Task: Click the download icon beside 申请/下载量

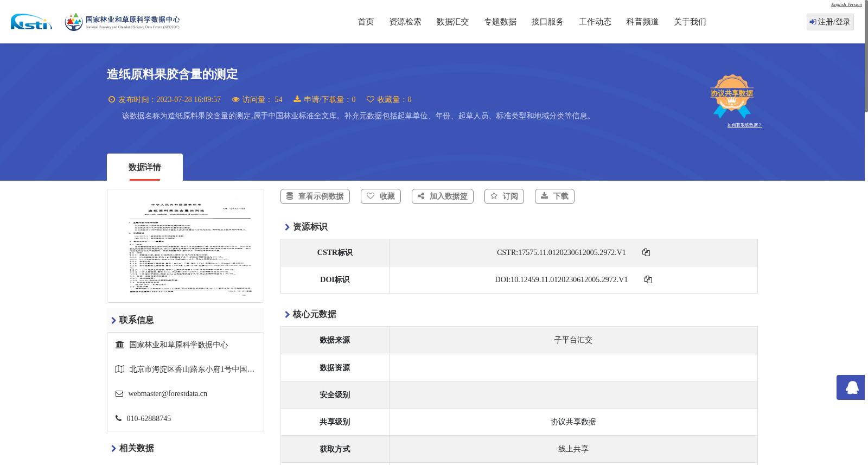Action: 297,99
